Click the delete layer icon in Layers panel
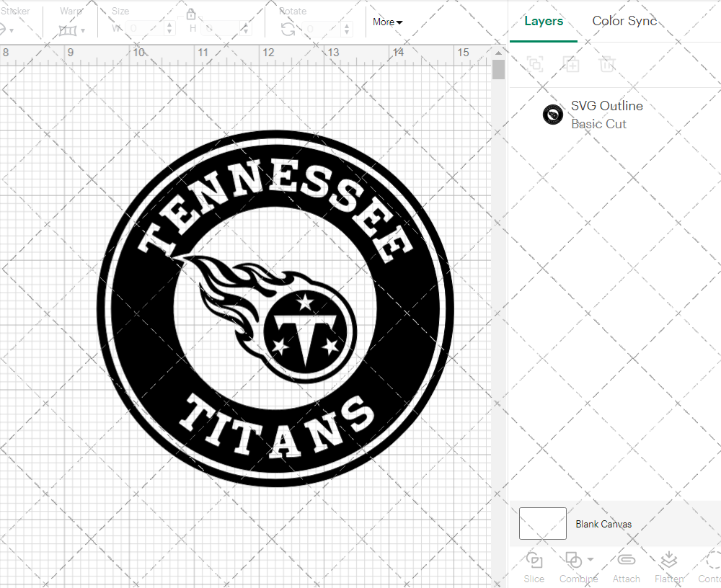The image size is (721, 588). click(608, 64)
